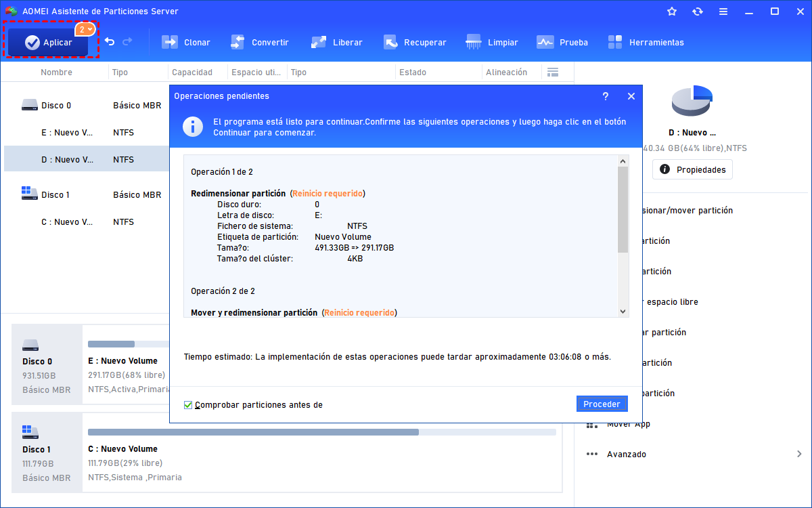This screenshot has height=508, width=812.
Task: Open the Prueba tool
Action: (562, 42)
